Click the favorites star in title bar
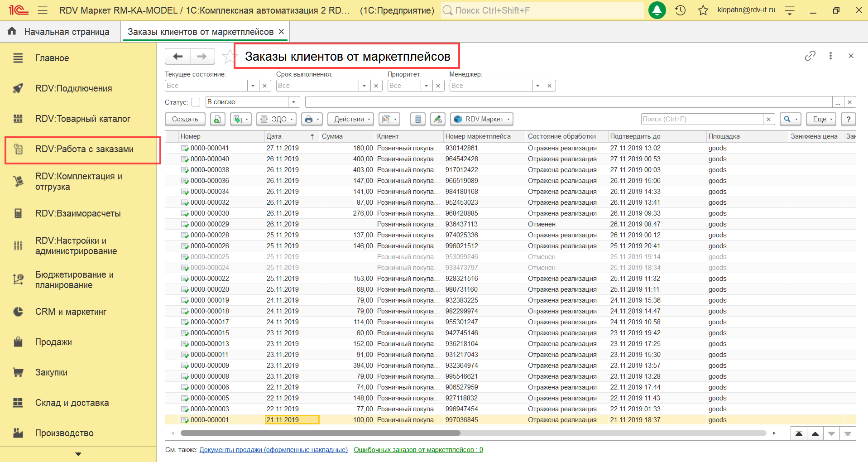 coord(703,10)
